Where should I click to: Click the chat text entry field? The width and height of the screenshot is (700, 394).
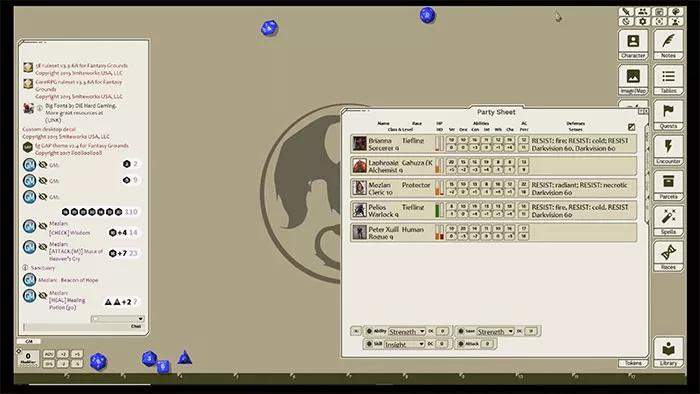pyautogui.click(x=83, y=327)
